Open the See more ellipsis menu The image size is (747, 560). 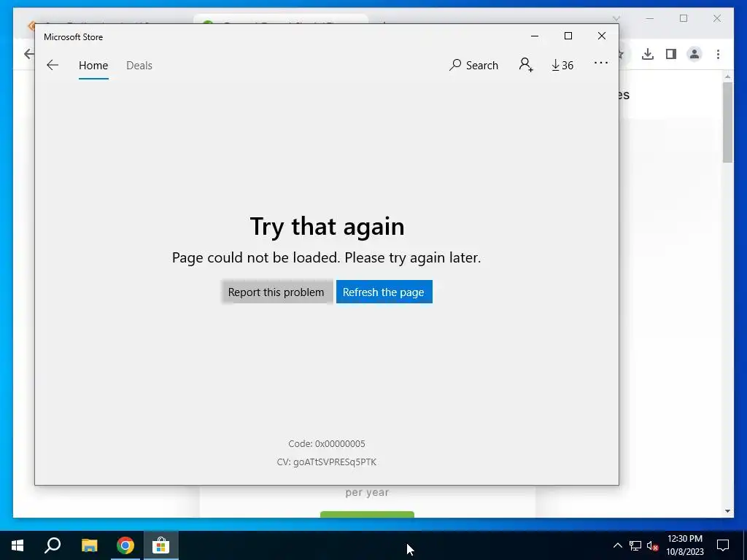601,63
